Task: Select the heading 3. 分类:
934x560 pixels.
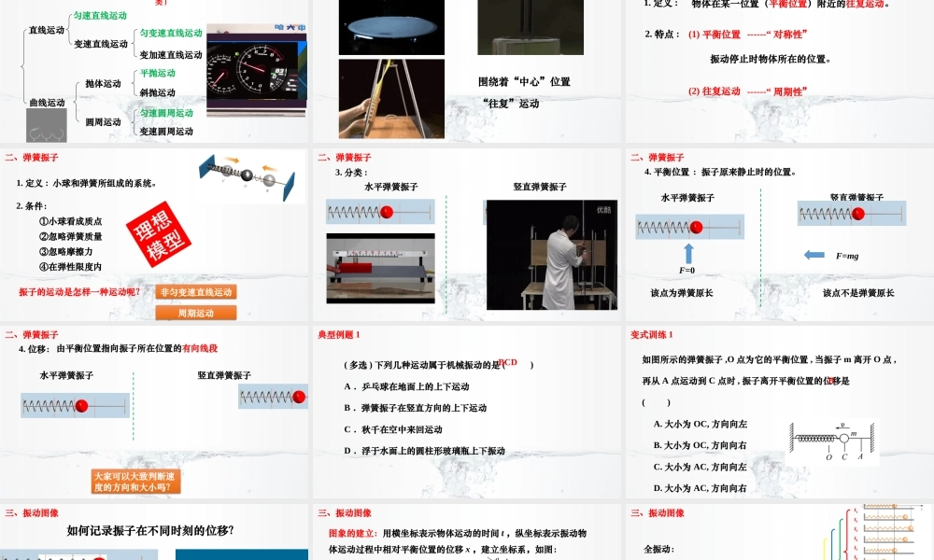Action: pyautogui.click(x=351, y=173)
